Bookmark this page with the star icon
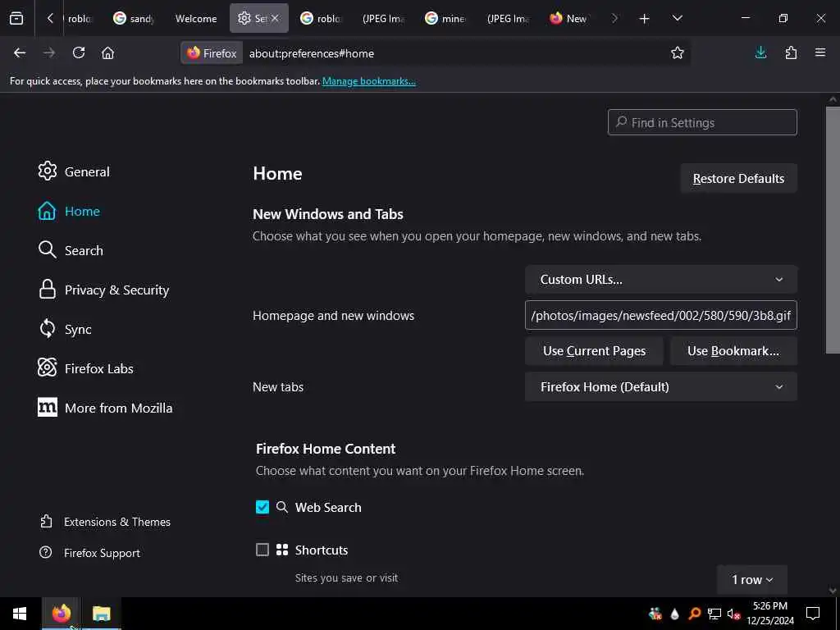This screenshot has width=840, height=630. coord(677,53)
